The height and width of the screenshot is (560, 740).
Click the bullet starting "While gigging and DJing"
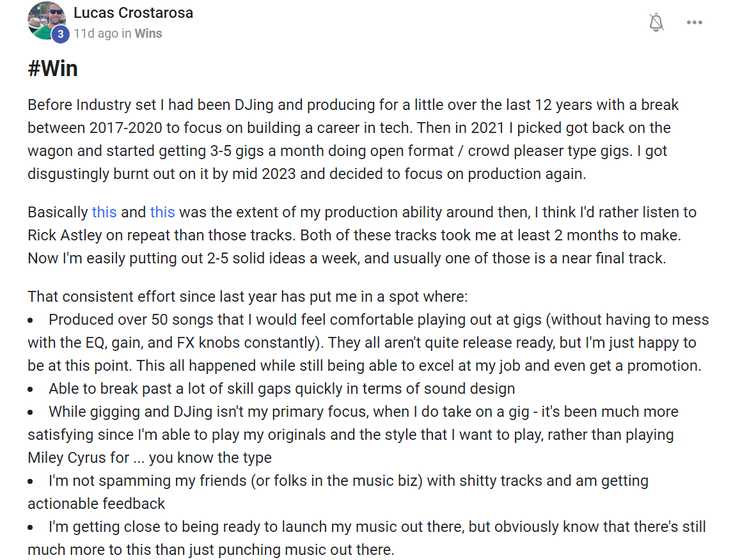tap(352, 435)
